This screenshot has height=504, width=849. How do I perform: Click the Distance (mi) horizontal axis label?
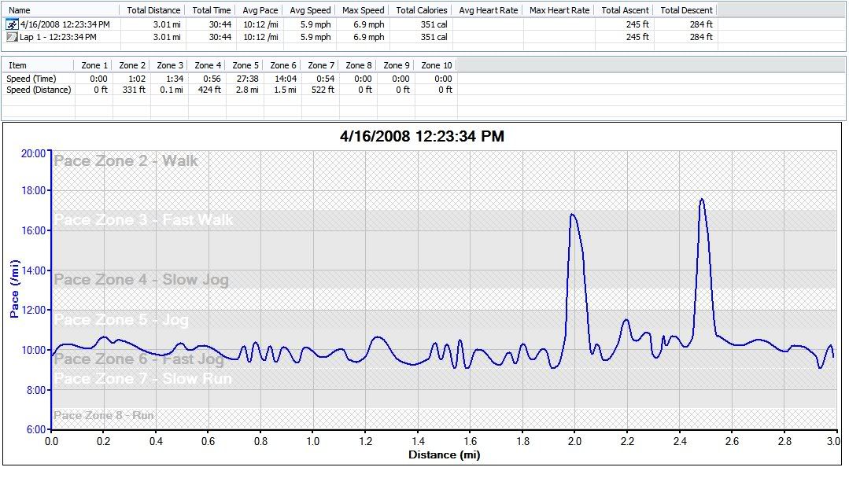click(444, 454)
